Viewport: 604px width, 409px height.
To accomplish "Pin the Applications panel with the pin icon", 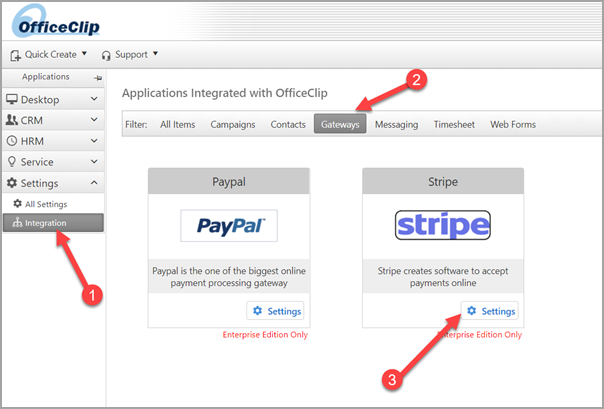I will pos(98,78).
